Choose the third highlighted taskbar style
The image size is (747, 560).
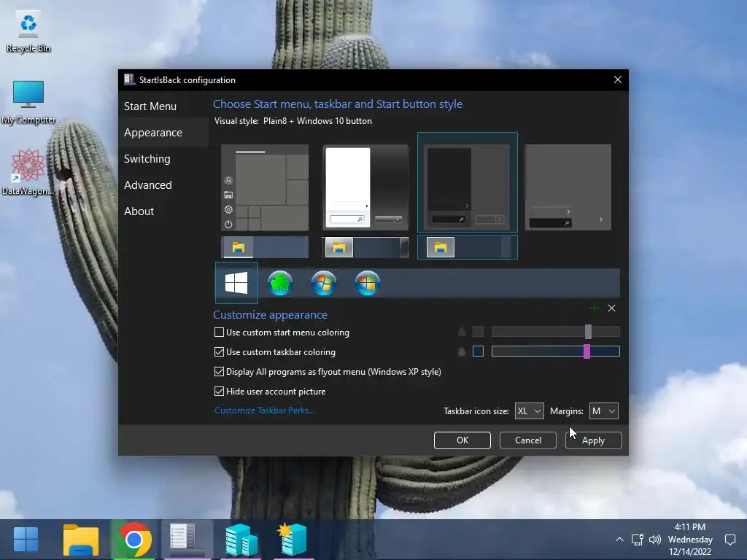pyautogui.click(x=468, y=247)
